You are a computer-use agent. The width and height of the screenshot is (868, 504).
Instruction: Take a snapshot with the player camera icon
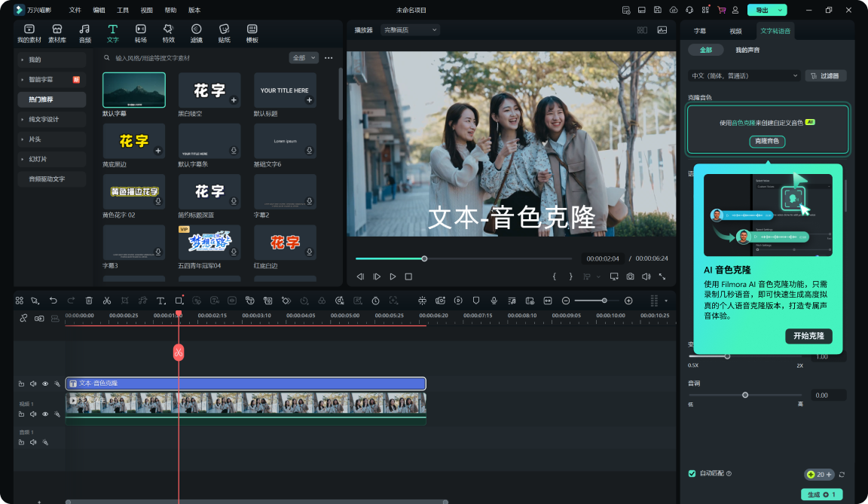630,276
